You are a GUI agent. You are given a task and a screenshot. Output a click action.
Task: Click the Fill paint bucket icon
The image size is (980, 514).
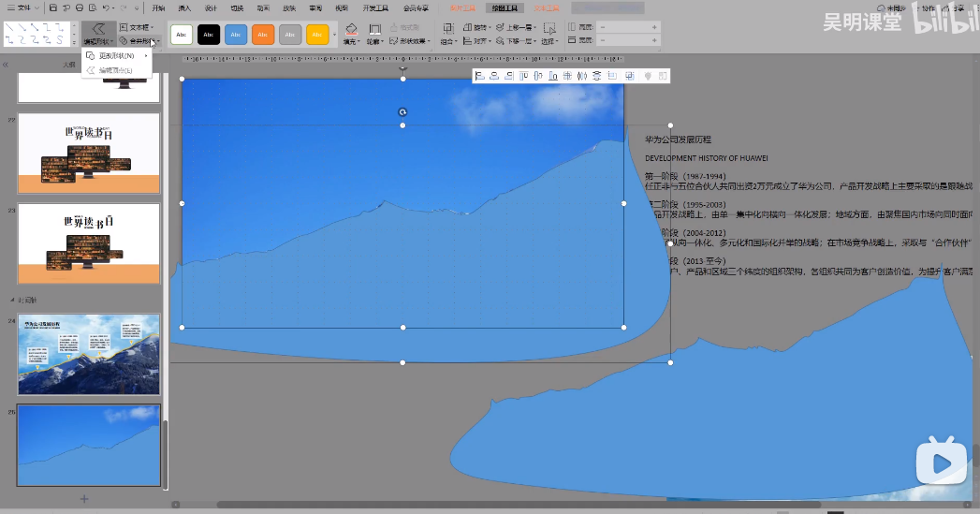click(x=351, y=29)
